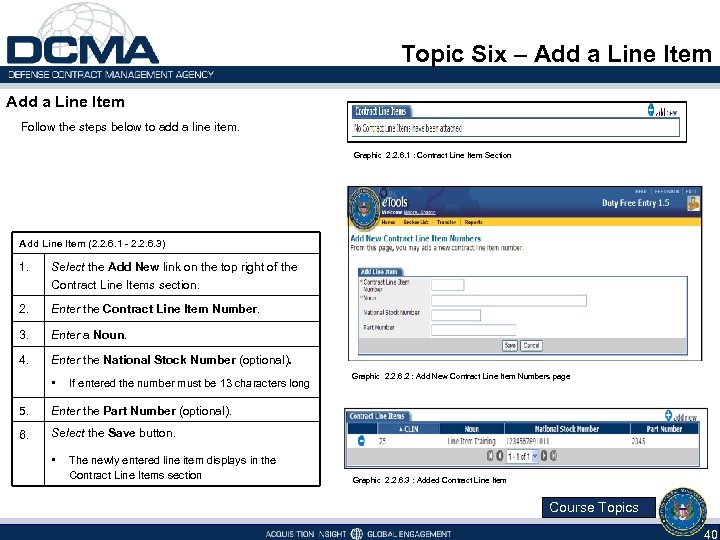Click the plus icon in the empty Contract Line Items section
The height and width of the screenshot is (540, 720).
pos(651,110)
